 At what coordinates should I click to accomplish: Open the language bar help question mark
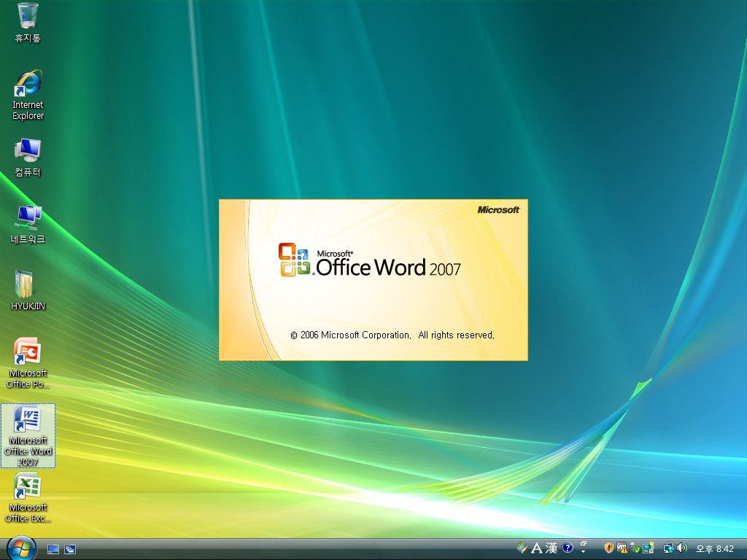(x=567, y=548)
